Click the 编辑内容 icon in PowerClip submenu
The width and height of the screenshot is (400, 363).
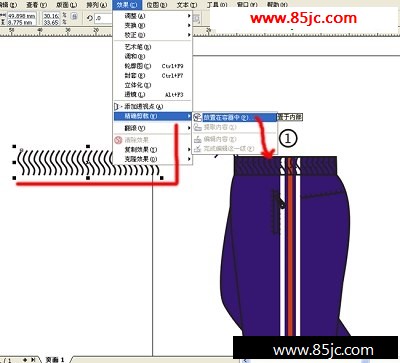(x=198, y=139)
